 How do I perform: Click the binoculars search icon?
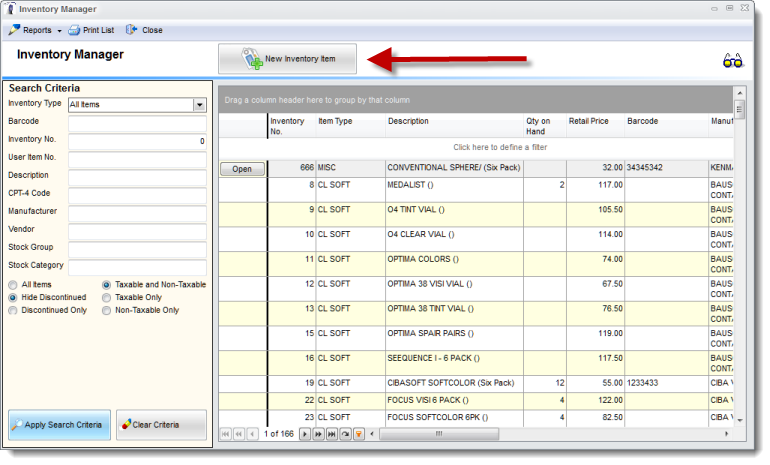732,60
